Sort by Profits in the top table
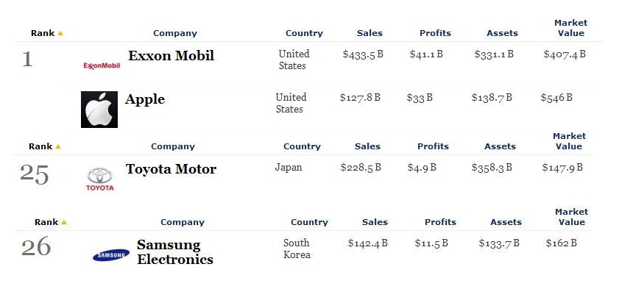The width and height of the screenshot is (644, 289). 436,33
